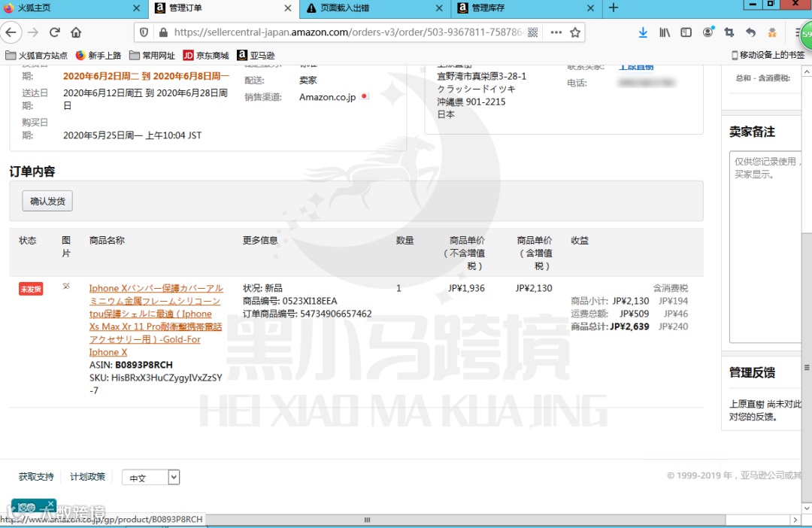Click the screenshot crop tool icon

pyautogui.click(x=729, y=32)
